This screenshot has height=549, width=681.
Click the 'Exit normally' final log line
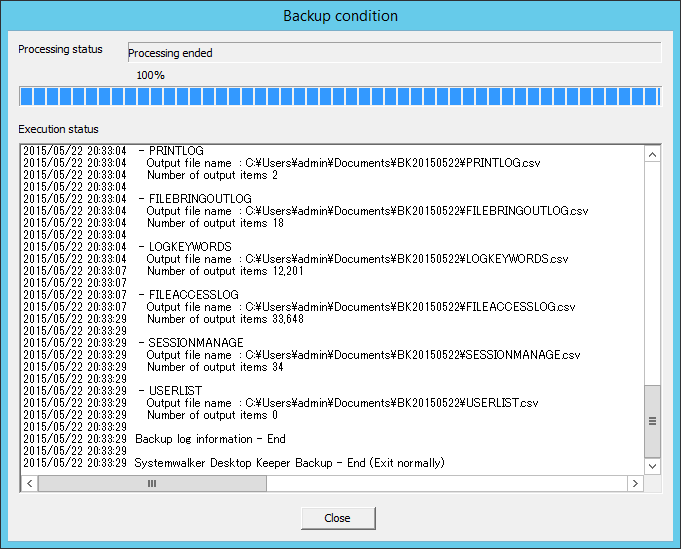pos(290,463)
